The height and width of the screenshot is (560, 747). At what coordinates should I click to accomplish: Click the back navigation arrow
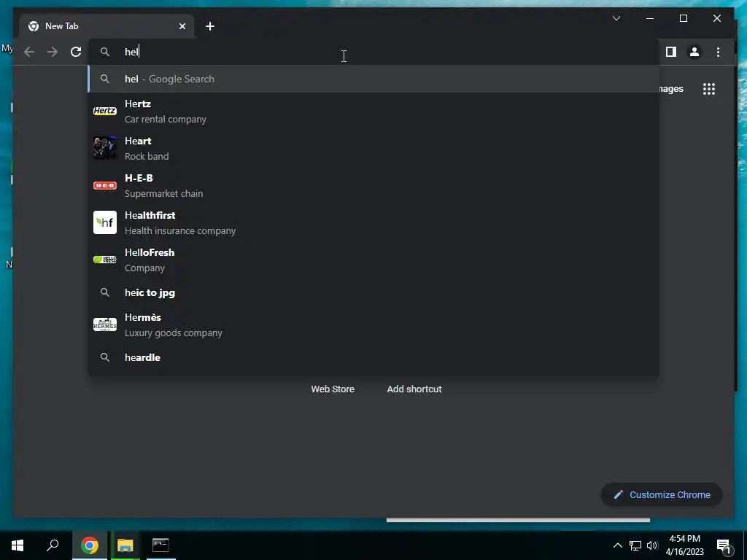click(x=29, y=52)
